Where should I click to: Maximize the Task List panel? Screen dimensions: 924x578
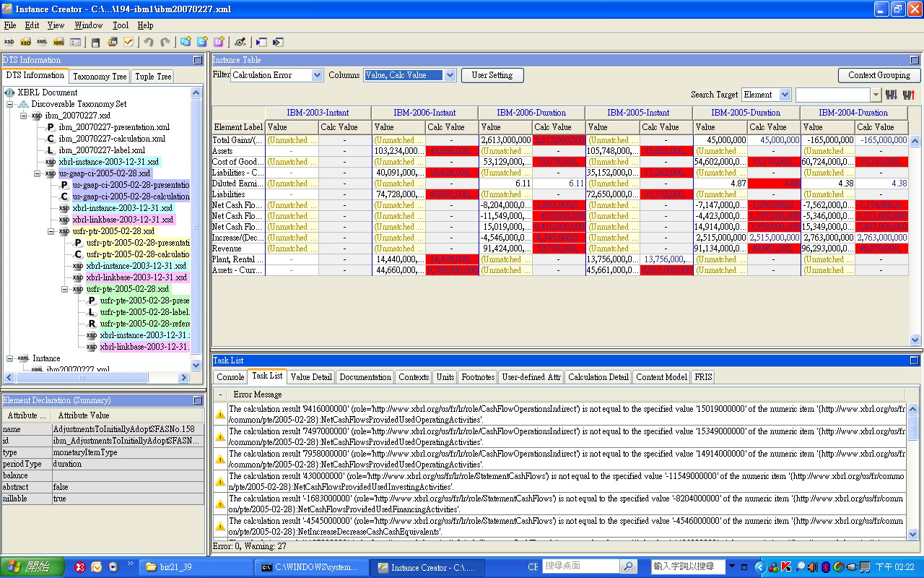coord(915,360)
